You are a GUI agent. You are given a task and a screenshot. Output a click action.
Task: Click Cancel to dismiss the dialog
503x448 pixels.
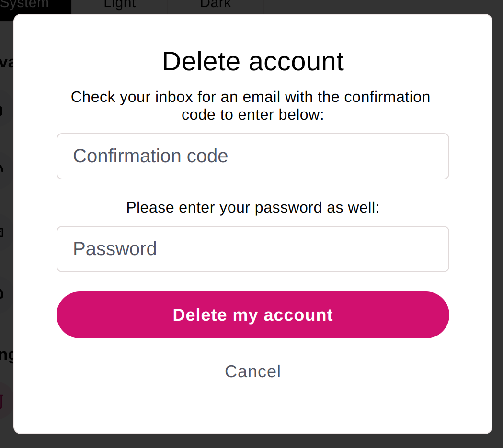pyautogui.click(x=252, y=371)
